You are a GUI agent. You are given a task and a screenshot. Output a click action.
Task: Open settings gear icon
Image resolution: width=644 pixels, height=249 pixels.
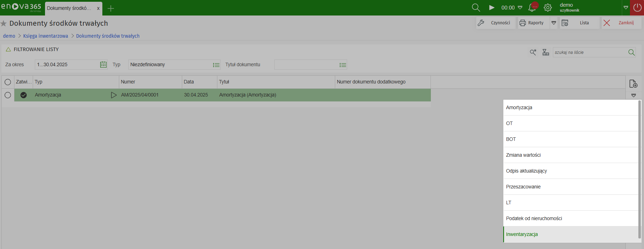[x=548, y=7]
